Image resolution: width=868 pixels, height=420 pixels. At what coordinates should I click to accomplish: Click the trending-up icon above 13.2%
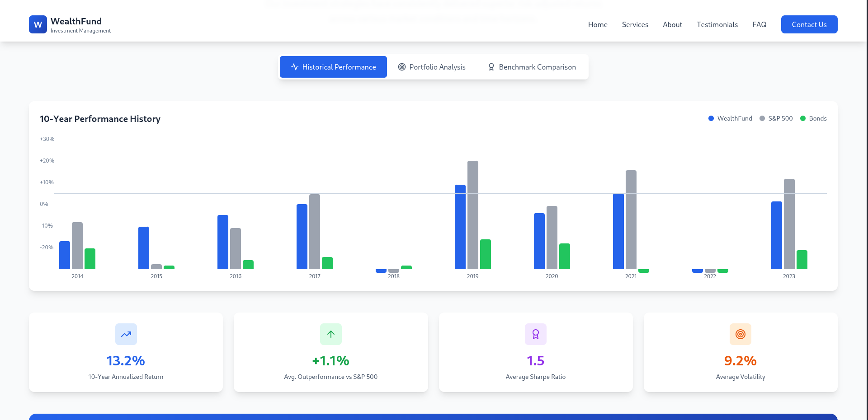click(x=126, y=334)
